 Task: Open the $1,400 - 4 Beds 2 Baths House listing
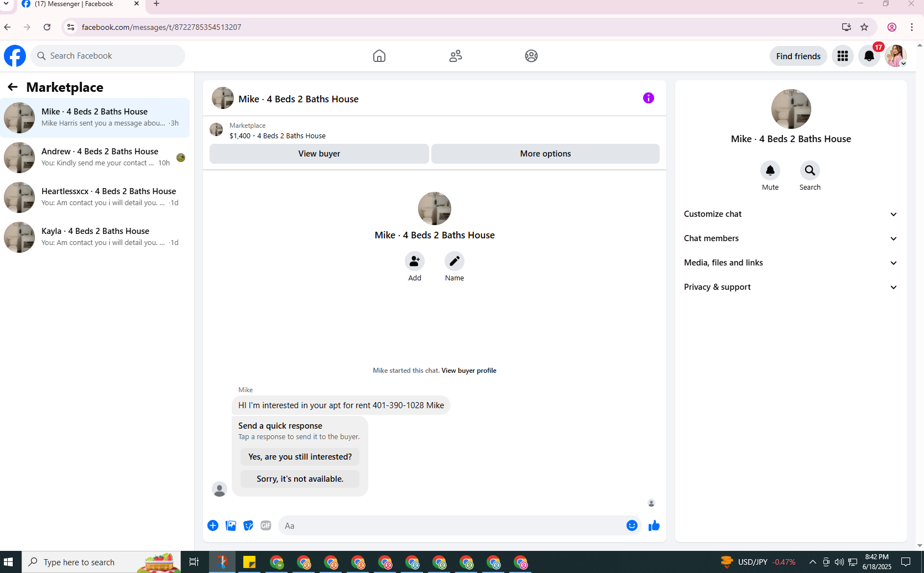278,136
